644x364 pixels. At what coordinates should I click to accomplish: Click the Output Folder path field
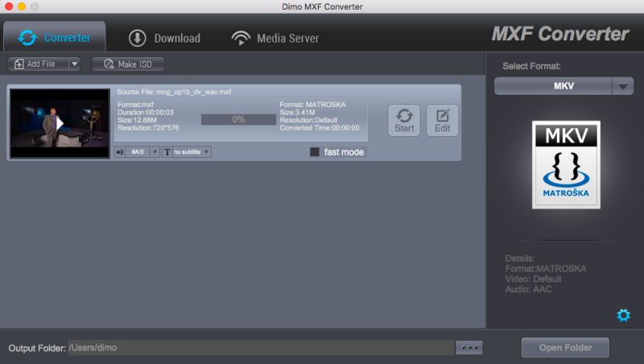point(261,348)
